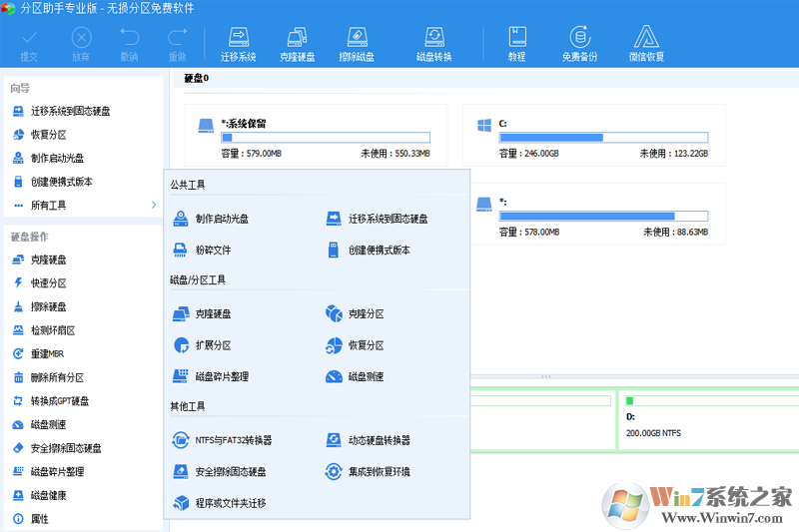Viewport: 799px width, 532px height.
Task: Select 重建MBR in the sidebar
Action: click(x=39, y=353)
